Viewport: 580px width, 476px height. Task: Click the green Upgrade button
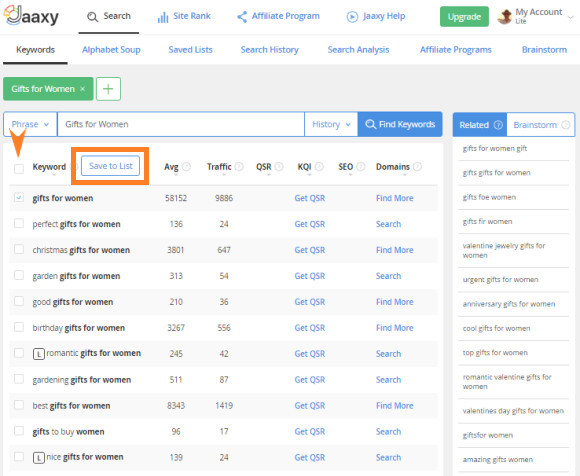click(464, 17)
